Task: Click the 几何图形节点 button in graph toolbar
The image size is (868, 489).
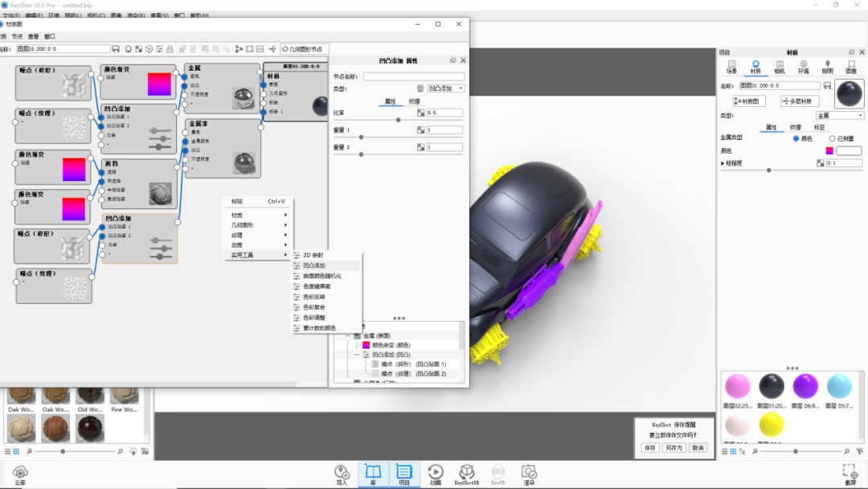Action: tap(305, 49)
